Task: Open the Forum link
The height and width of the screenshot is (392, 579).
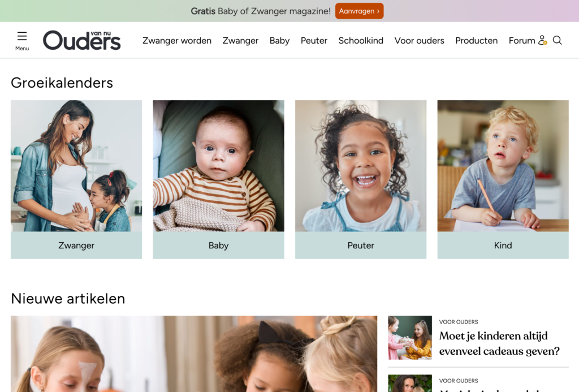Action: coord(522,41)
